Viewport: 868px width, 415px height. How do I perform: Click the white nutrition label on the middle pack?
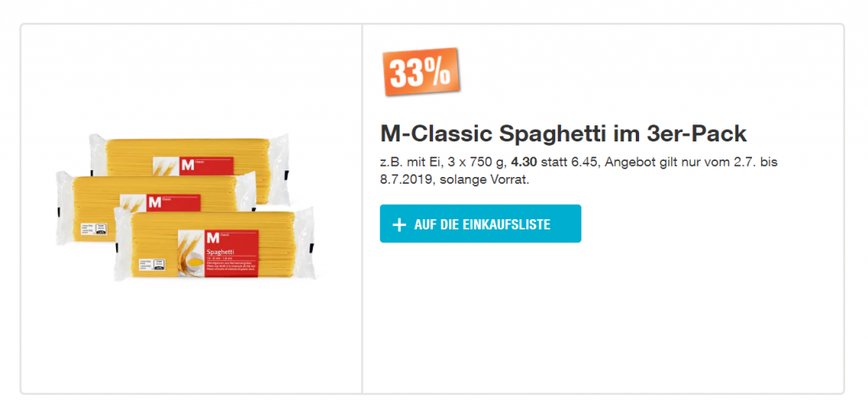92,228
